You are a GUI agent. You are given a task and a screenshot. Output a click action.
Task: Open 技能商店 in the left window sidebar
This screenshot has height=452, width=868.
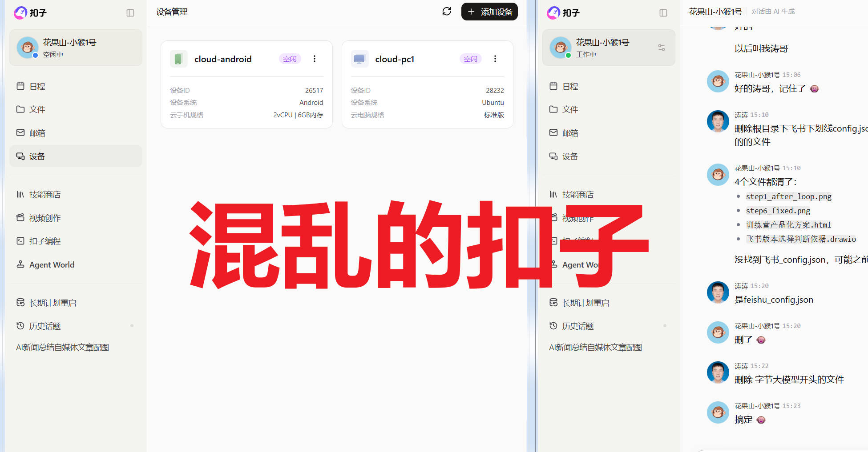click(76, 195)
